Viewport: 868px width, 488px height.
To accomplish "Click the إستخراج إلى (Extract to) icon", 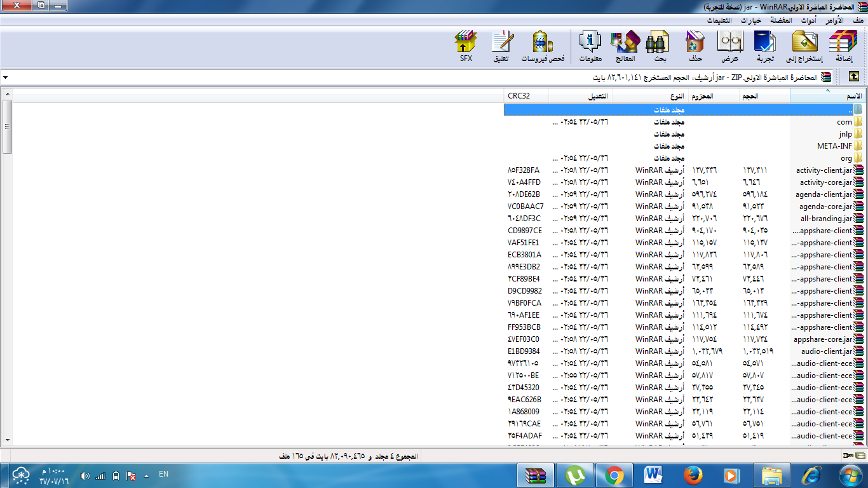I will (x=804, y=46).
